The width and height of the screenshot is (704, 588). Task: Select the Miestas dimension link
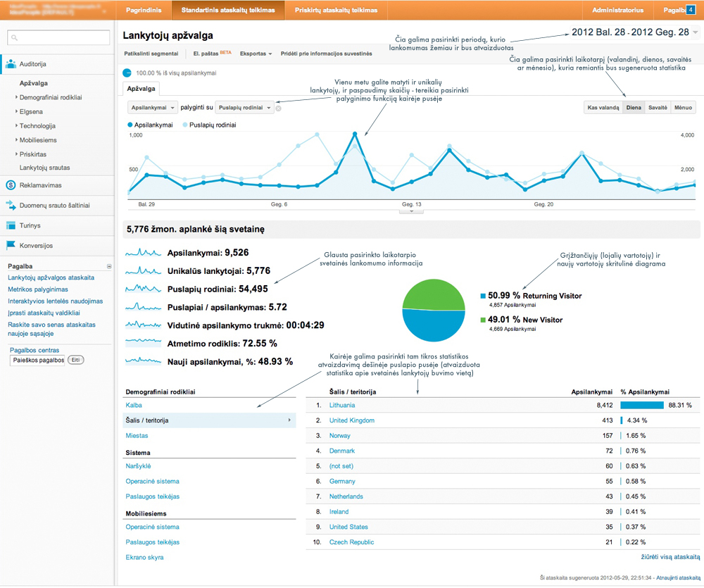tap(137, 436)
